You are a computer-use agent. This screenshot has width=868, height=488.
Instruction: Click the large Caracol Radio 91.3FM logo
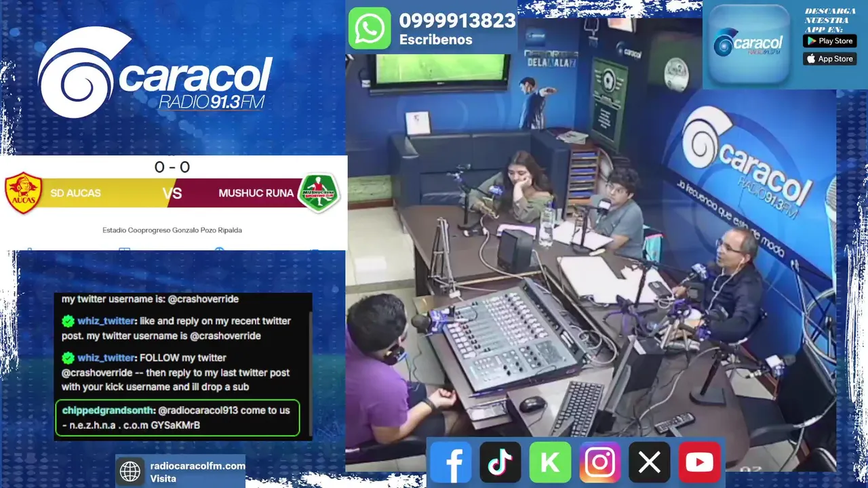click(x=155, y=73)
